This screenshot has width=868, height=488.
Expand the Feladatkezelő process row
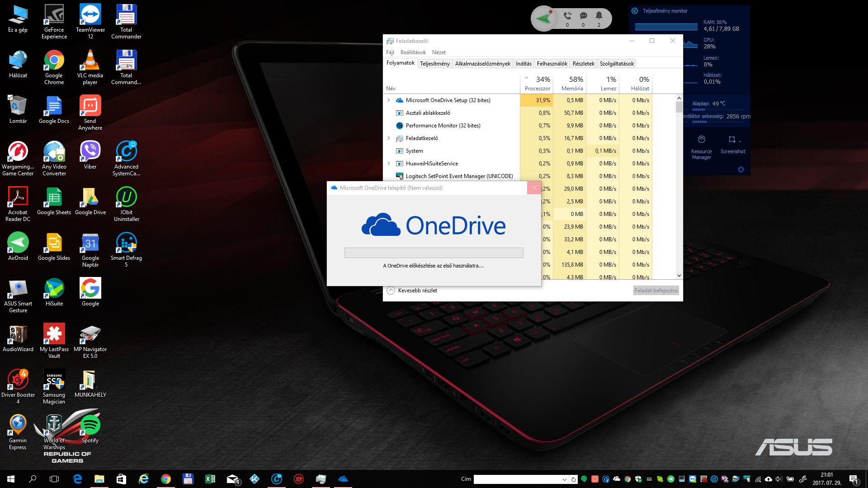pos(389,138)
